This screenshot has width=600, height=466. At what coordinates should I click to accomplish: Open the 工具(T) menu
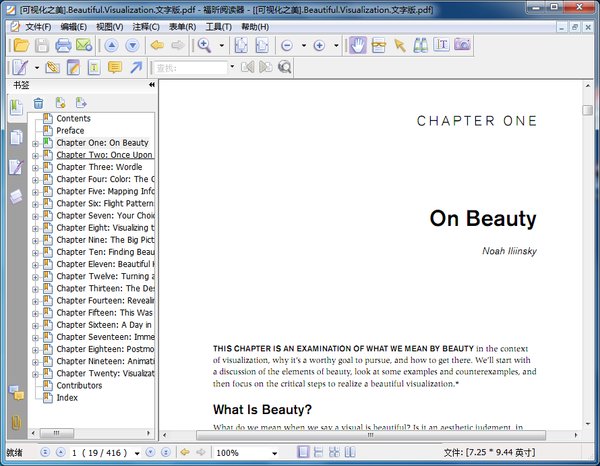(x=219, y=26)
